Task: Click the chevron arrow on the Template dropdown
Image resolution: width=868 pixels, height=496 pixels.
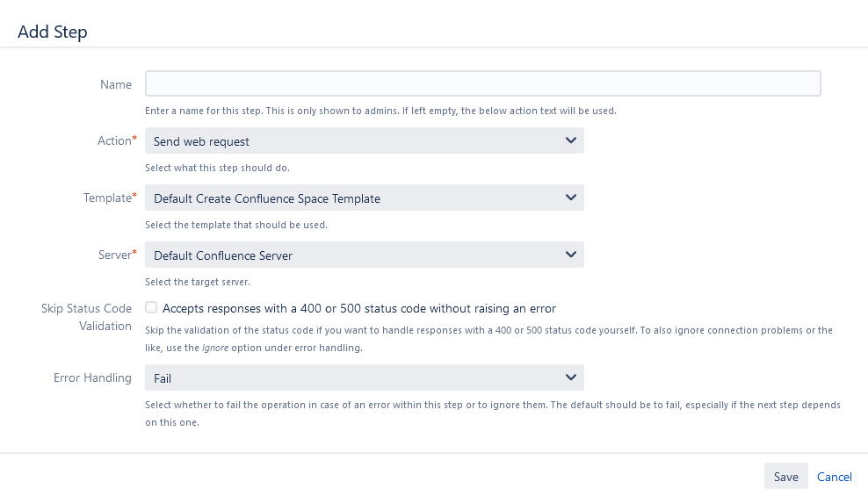Action: (571, 198)
